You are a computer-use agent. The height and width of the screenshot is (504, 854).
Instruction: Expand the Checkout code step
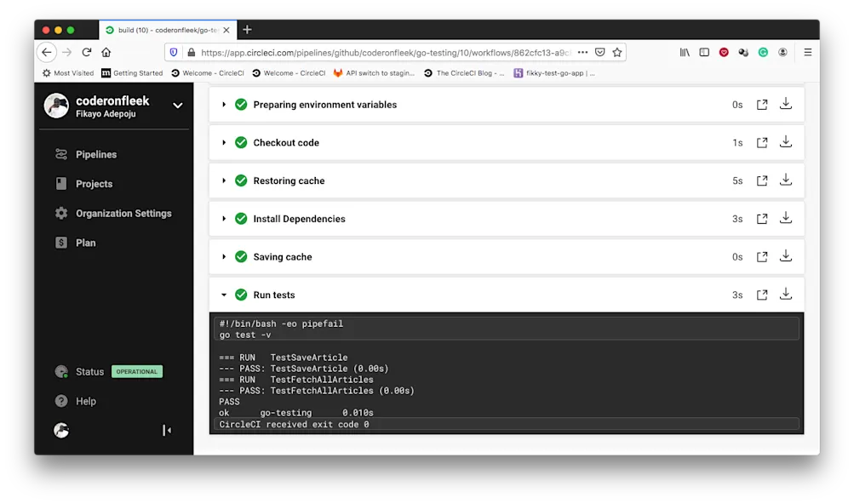click(224, 143)
